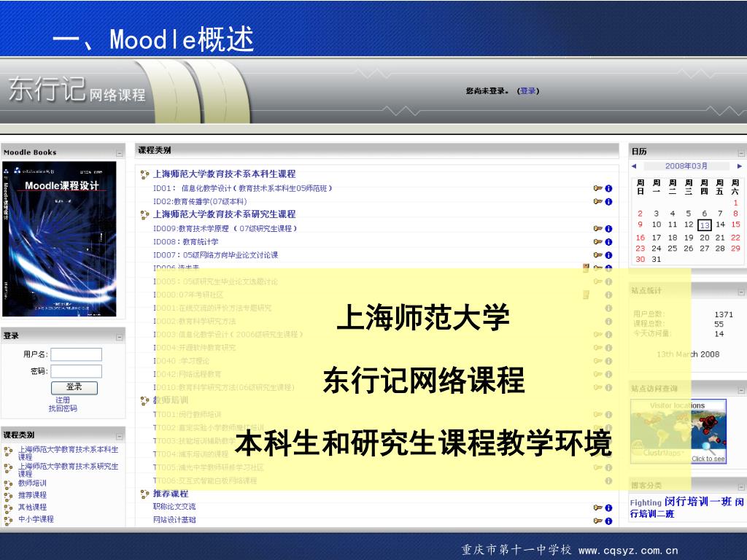Open course ID02 教育传播学
This screenshot has width=747, height=560.
200,201
